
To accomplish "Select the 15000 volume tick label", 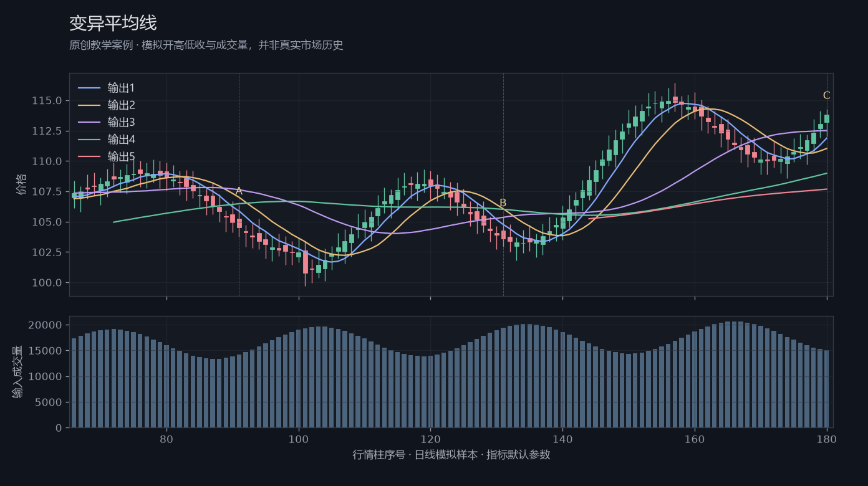I will [47, 351].
